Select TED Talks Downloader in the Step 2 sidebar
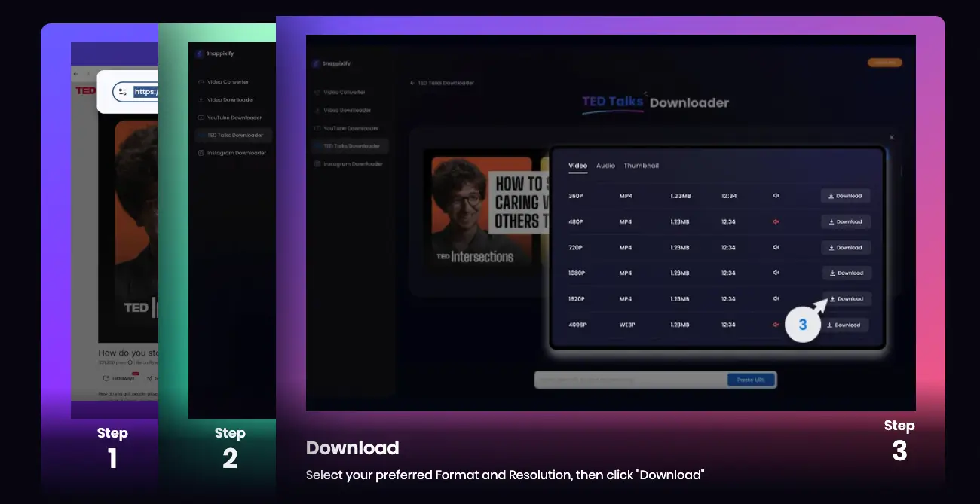This screenshot has width=980, height=504. 237,136
